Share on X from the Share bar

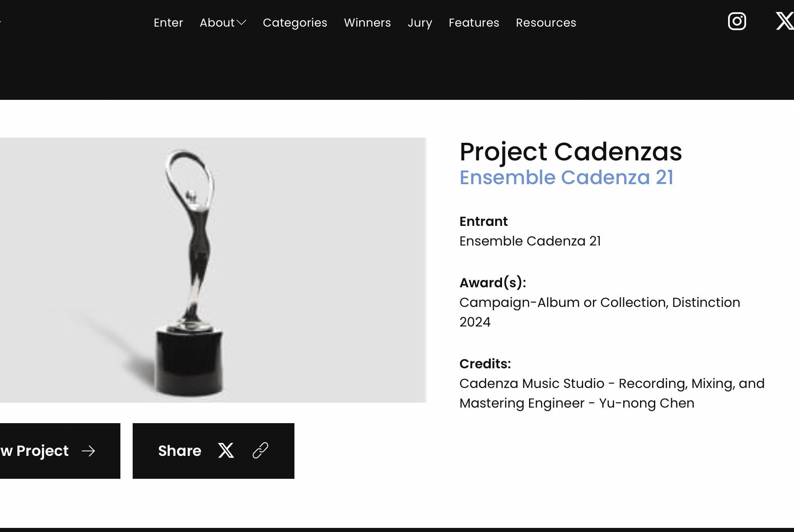(x=226, y=451)
